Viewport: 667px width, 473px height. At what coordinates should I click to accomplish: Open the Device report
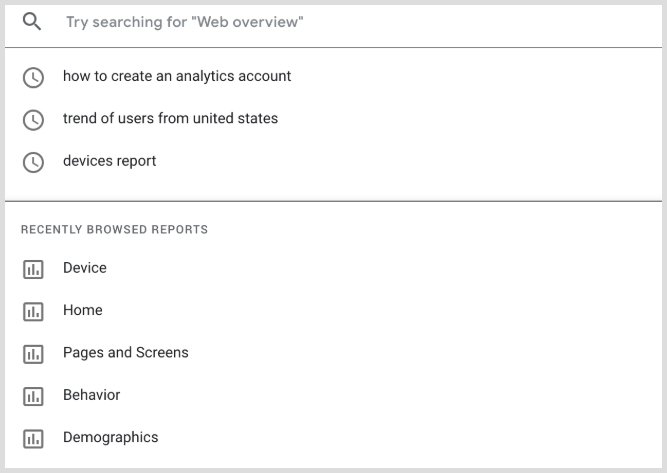(x=84, y=268)
